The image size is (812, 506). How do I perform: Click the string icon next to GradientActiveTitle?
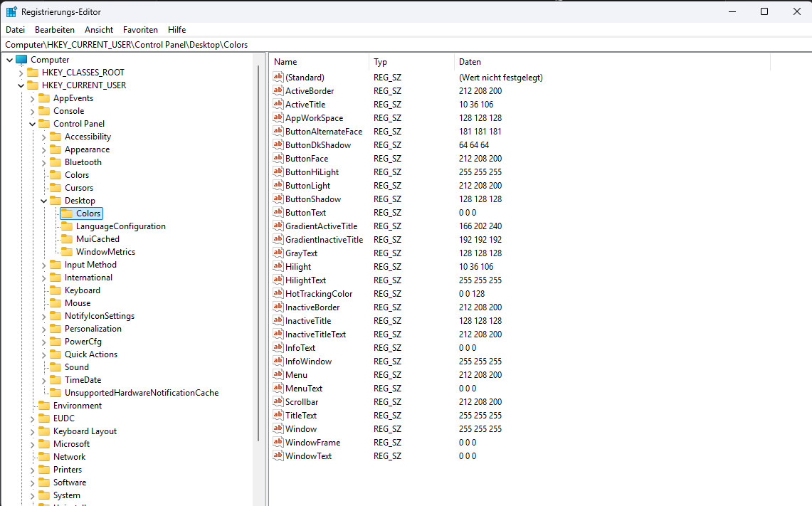(x=278, y=226)
